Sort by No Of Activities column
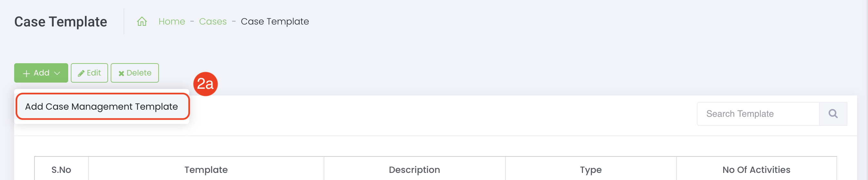 coord(756,170)
